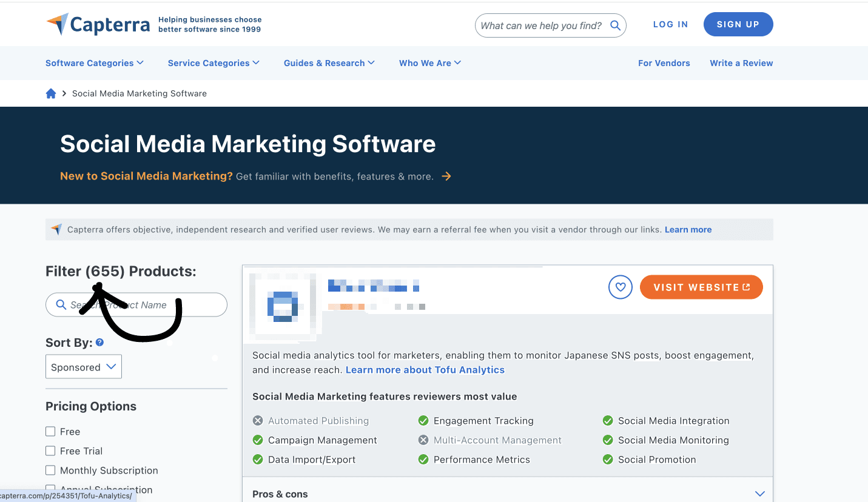Image resolution: width=868 pixels, height=502 pixels.
Task: Open the Who We Are menu
Action: (429, 63)
